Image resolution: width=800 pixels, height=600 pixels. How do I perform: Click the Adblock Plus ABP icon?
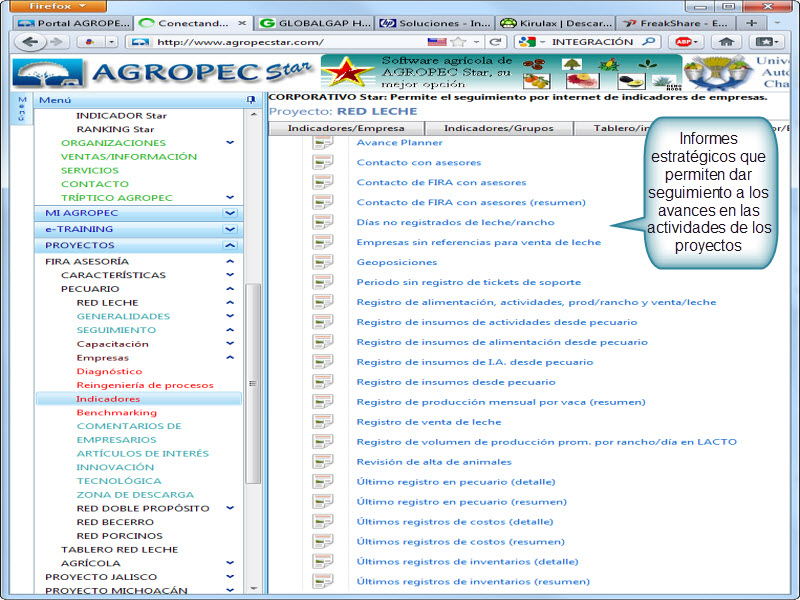685,42
